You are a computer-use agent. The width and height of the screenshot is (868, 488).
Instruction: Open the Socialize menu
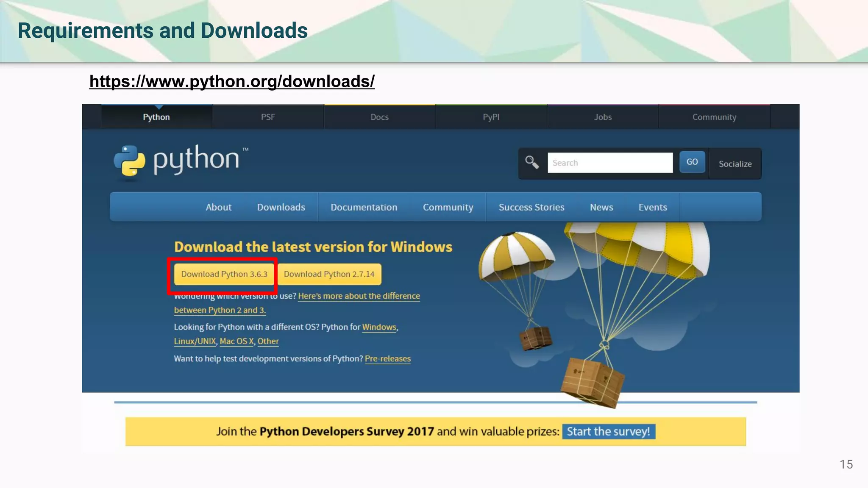pos(735,164)
